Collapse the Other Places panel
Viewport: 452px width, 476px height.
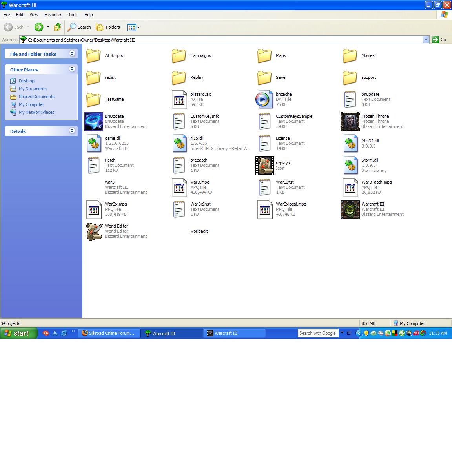click(x=72, y=69)
